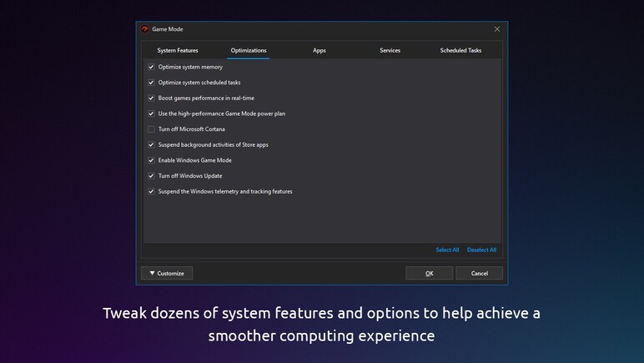644x363 pixels.
Task: Click the Select All link
Action: 447,250
